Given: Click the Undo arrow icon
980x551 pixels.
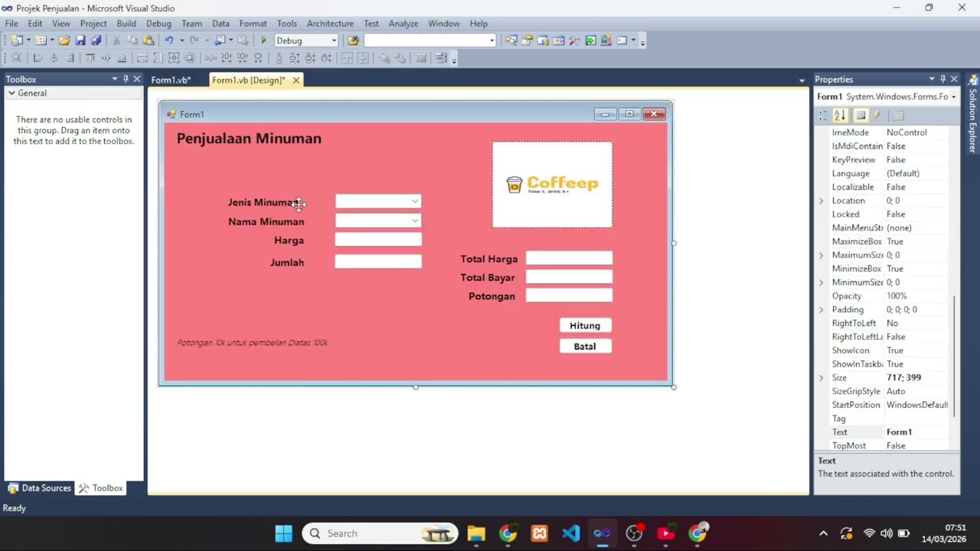Looking at the screenshot, I should (169, 41).
